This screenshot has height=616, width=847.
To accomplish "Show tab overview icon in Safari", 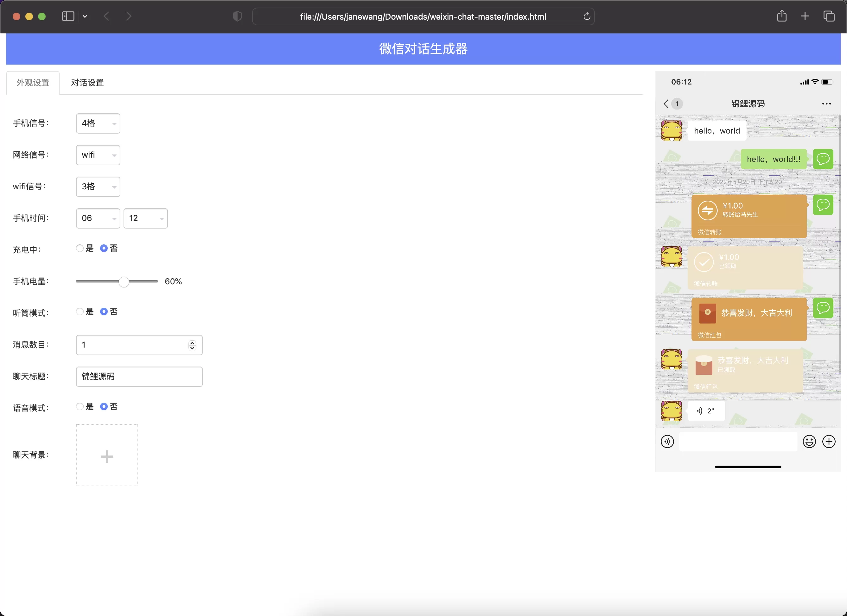I will click(x=829, y=16).
